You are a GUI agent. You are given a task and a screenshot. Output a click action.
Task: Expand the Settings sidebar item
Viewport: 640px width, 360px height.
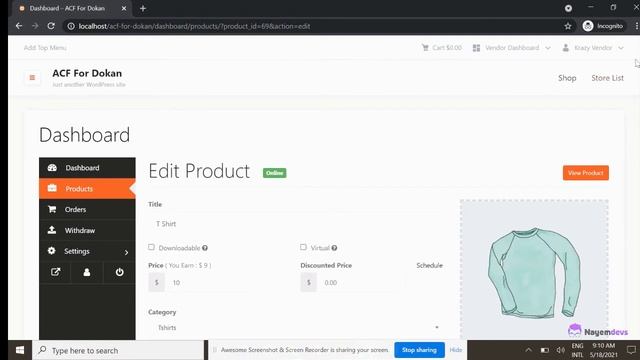click(87, 251)
